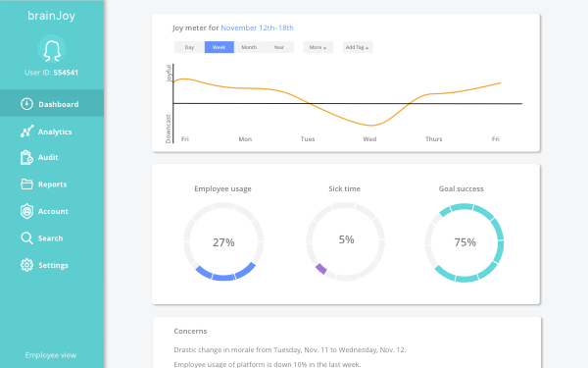The width and height of the screenshot is (588, 368).
Task: Click the Sick time title
Action: [344, 188]
